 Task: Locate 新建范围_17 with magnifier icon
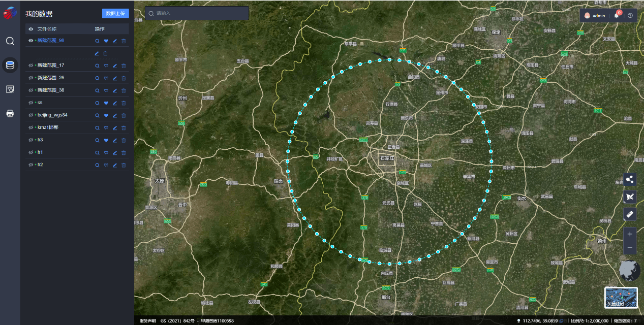point(97,66)
